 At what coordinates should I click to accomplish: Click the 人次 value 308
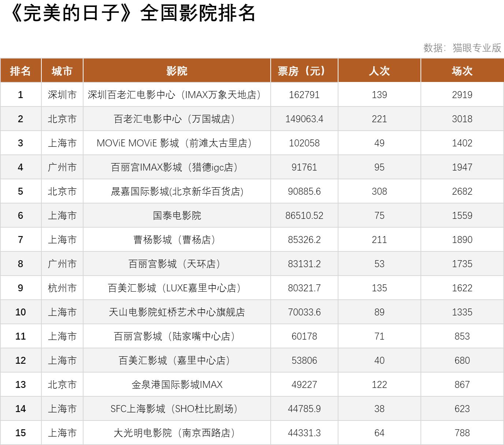[x=379, y=191]
